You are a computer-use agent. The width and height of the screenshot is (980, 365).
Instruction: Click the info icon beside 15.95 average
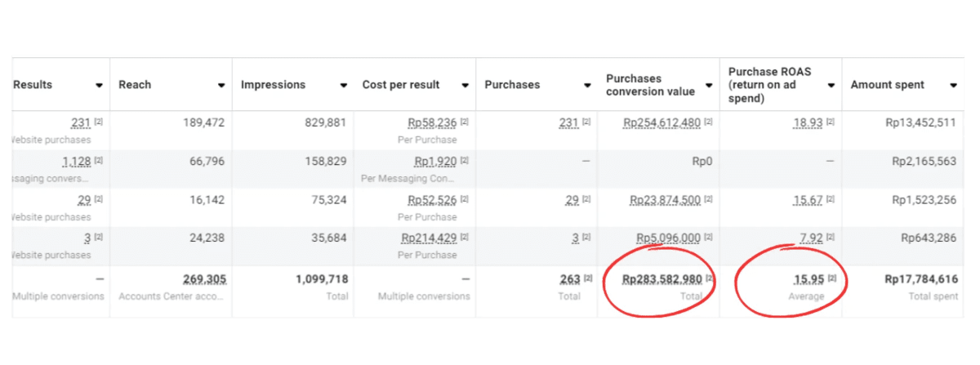(831, 279)
